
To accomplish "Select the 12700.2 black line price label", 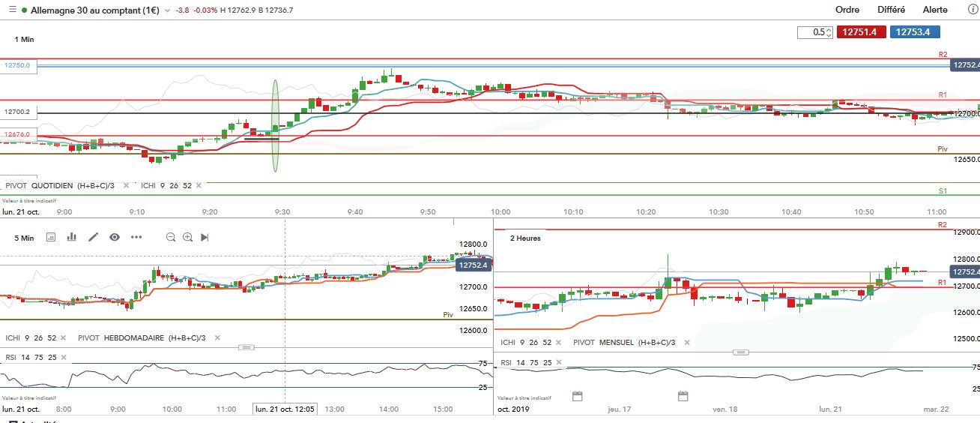I will (16, 112).
